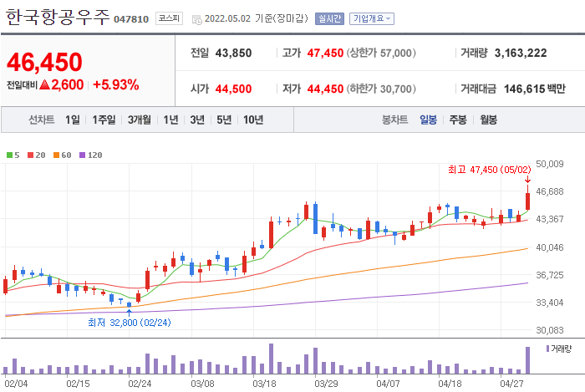The width and height of the screenshot is (585, 392).
Task: Select the 1년 line chart tab
Action: (x=170, y=120)
